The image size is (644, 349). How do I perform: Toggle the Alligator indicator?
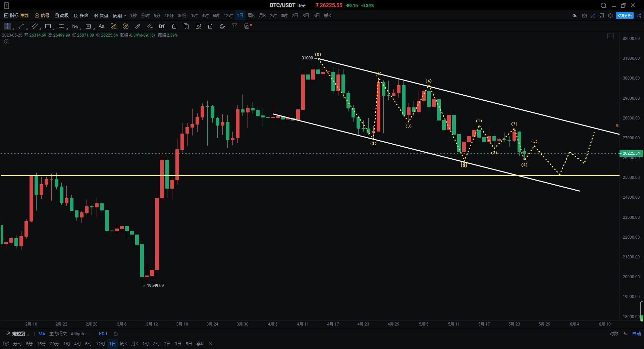click(x=79, y=334)
